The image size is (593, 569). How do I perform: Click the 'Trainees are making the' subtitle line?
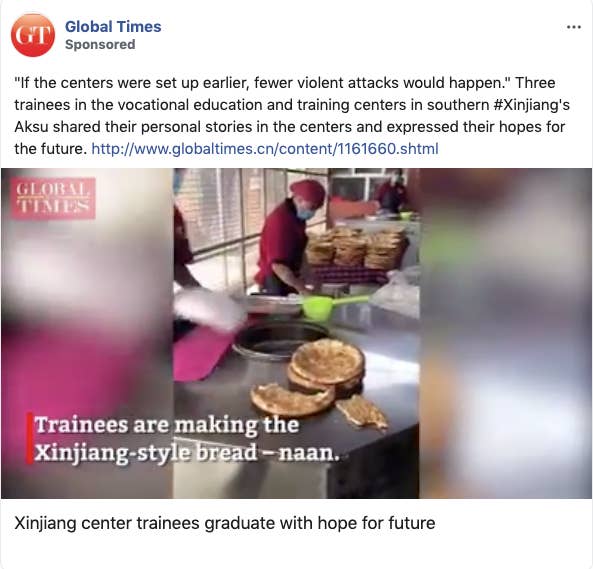[167, 425]
